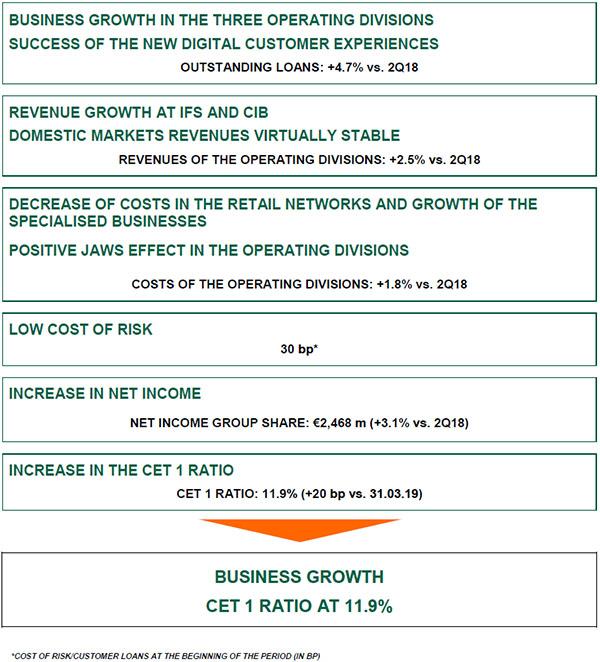Select 'Revenue Growth at IFS and CIB' heading
Screen dimensions: 600x662
[138, 112]
